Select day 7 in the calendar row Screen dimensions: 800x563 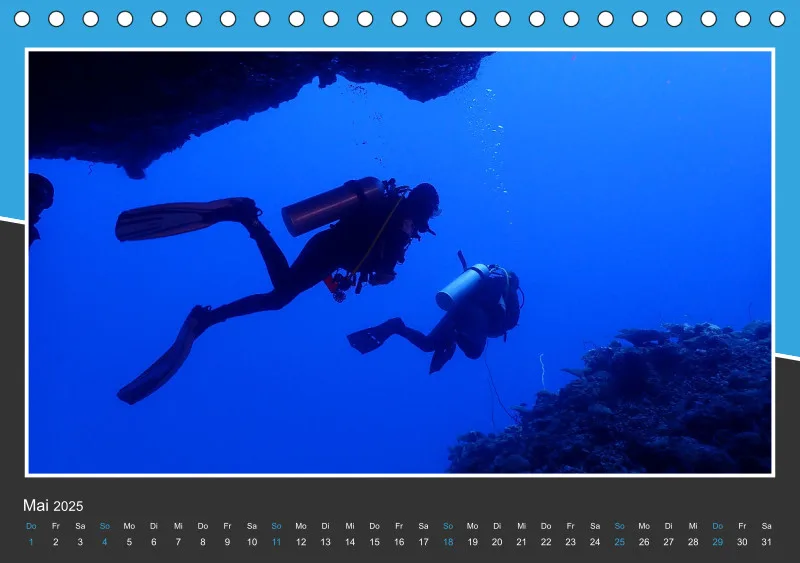178,542
